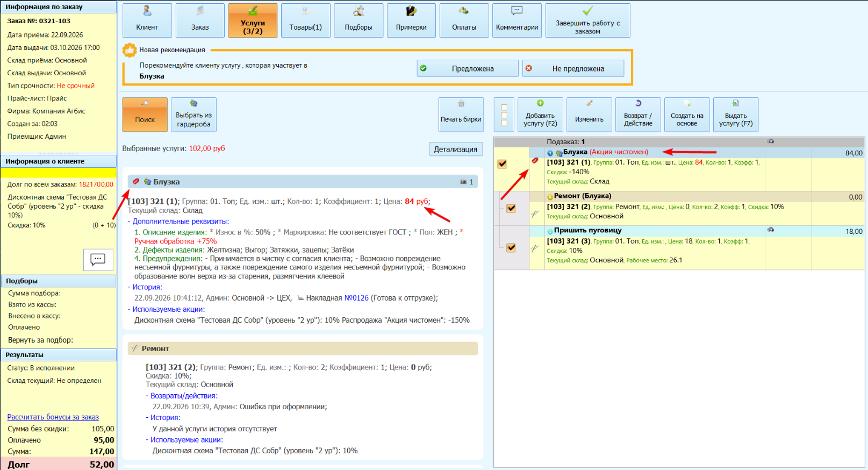
Task: Click needle icon in Ремонт details header
Action: click(x=135, y=348)
